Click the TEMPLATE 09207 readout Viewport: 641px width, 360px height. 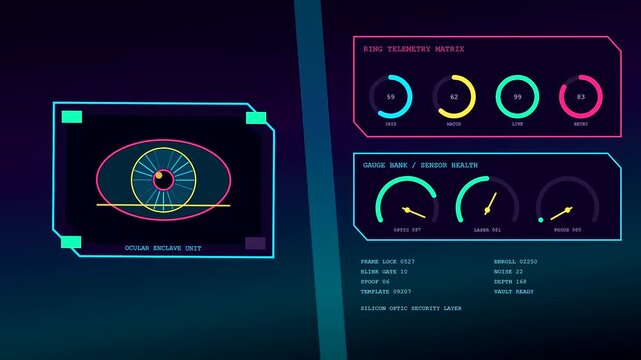click(x=386, y=292)
